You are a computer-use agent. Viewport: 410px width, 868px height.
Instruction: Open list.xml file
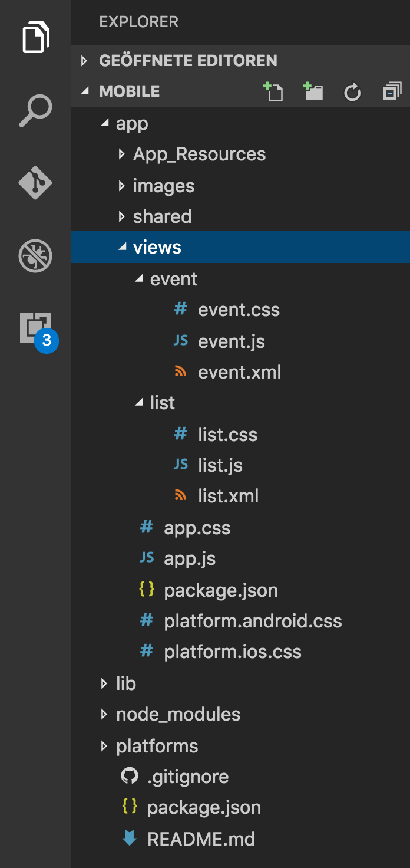coord(228,496)
